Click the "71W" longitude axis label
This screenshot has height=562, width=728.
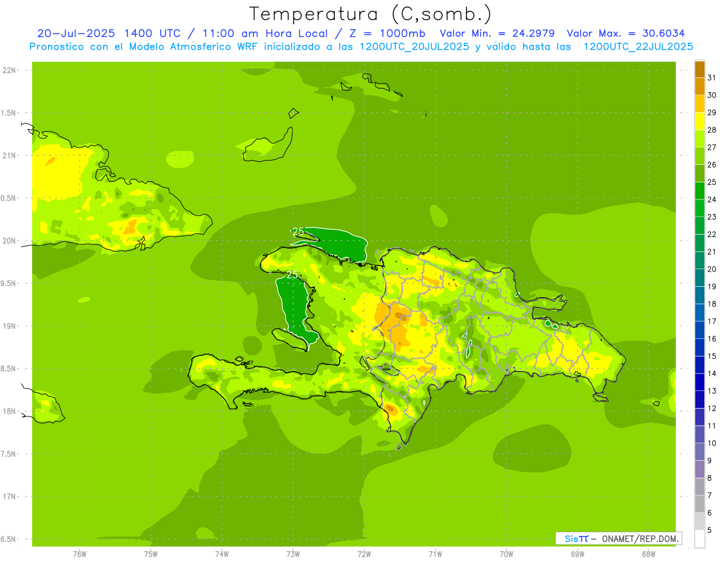435,554
